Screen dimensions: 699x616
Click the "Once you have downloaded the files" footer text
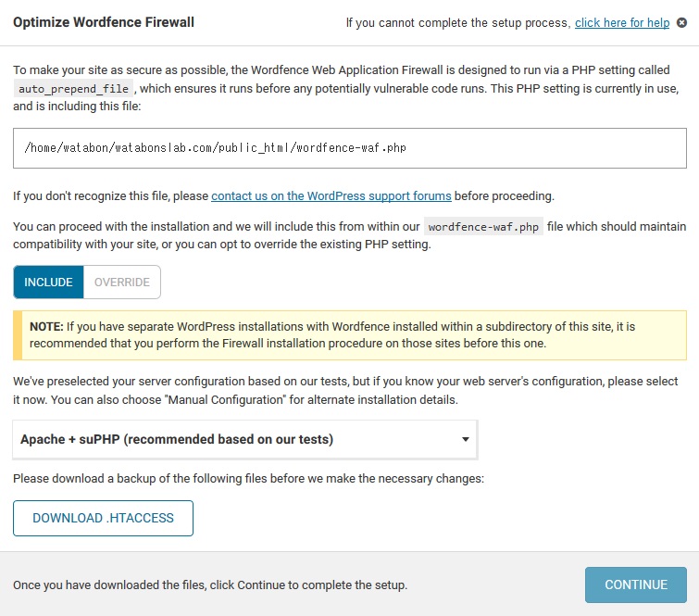click(x=210, y=585)
